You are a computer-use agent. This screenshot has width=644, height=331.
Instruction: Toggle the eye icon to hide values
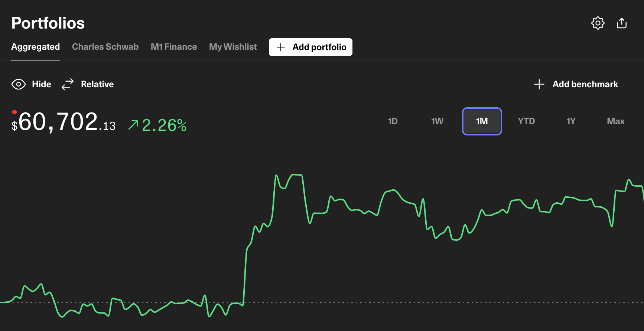tap(19, 84)
